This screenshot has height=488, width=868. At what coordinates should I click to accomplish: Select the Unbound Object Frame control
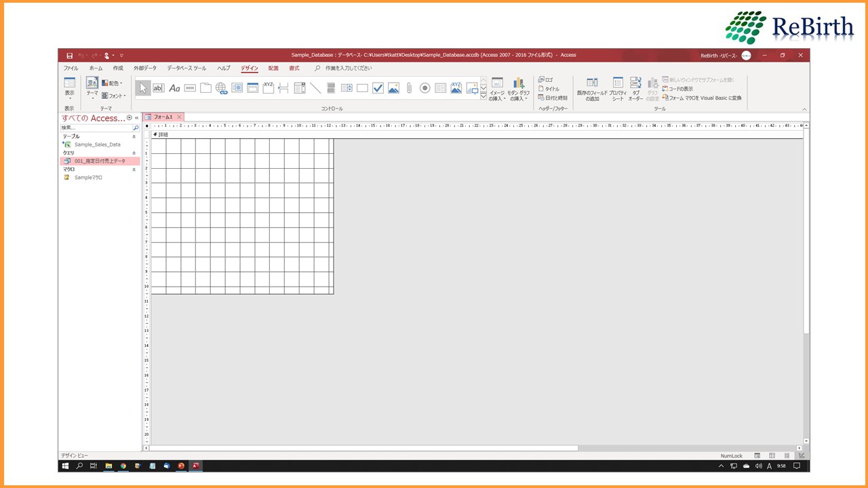point(393,88)
